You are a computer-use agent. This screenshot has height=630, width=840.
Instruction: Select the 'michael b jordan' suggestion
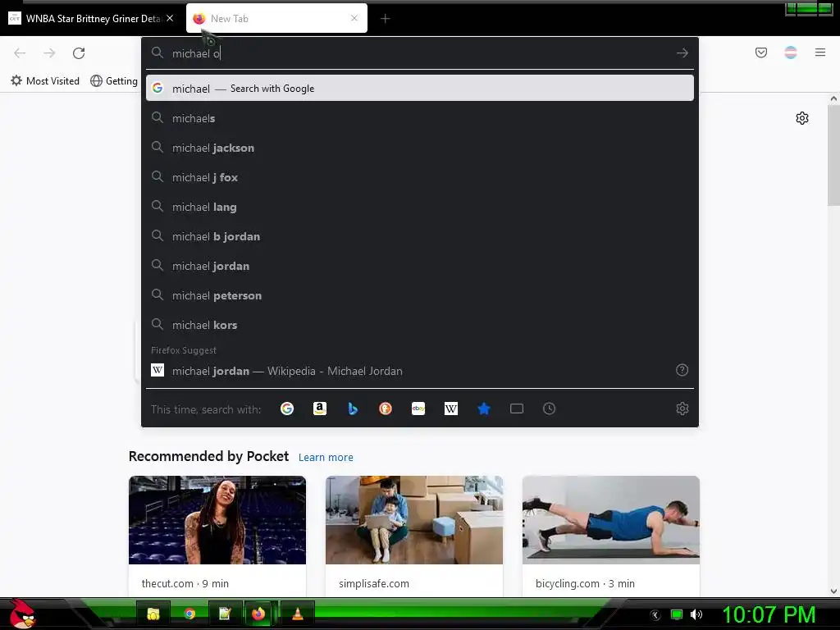tap(419, 236)
